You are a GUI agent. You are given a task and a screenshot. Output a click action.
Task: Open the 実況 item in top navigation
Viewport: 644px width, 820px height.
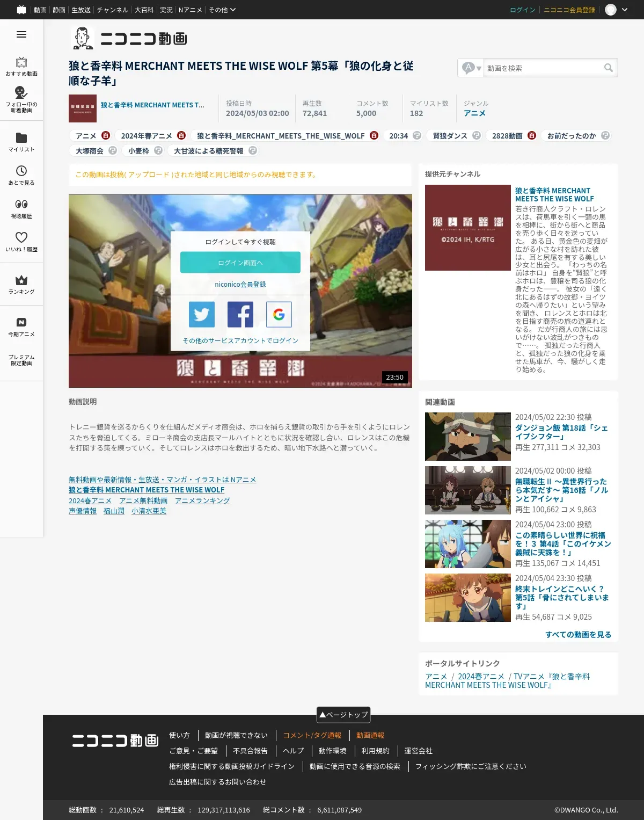click(166, 10)
